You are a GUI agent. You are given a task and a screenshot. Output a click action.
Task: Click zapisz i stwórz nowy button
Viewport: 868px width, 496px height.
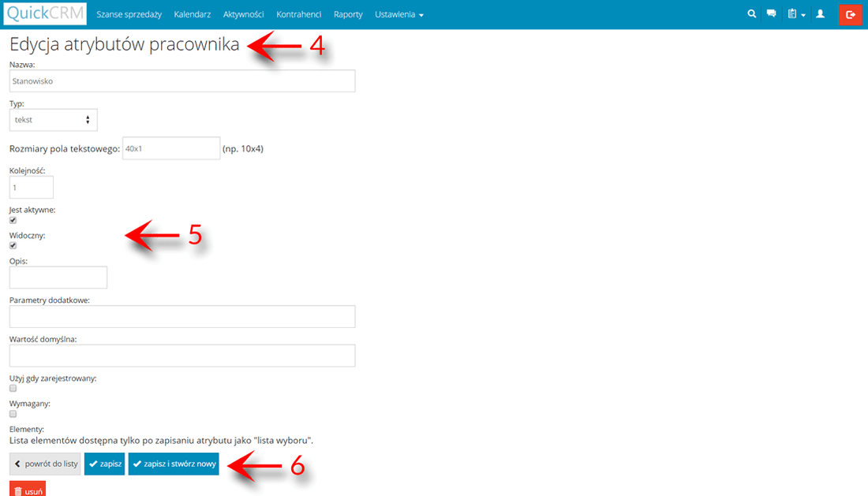[x=174, y=464]
